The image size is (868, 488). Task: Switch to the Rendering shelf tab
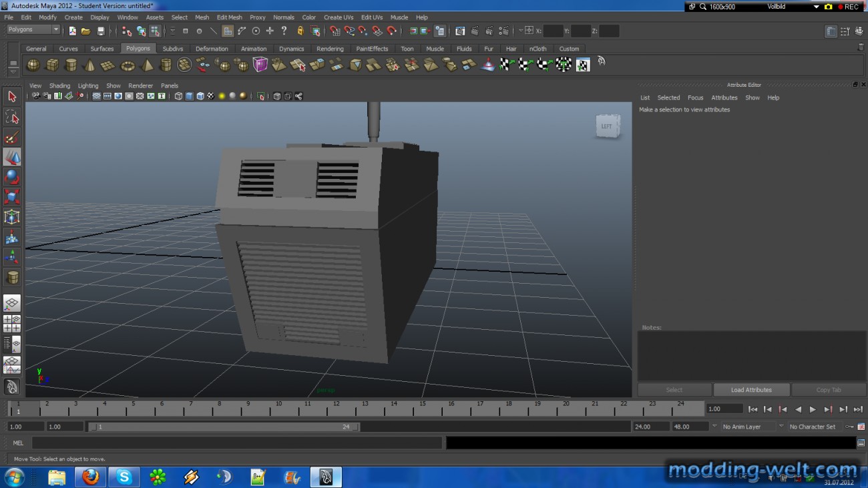pos(330,49)
